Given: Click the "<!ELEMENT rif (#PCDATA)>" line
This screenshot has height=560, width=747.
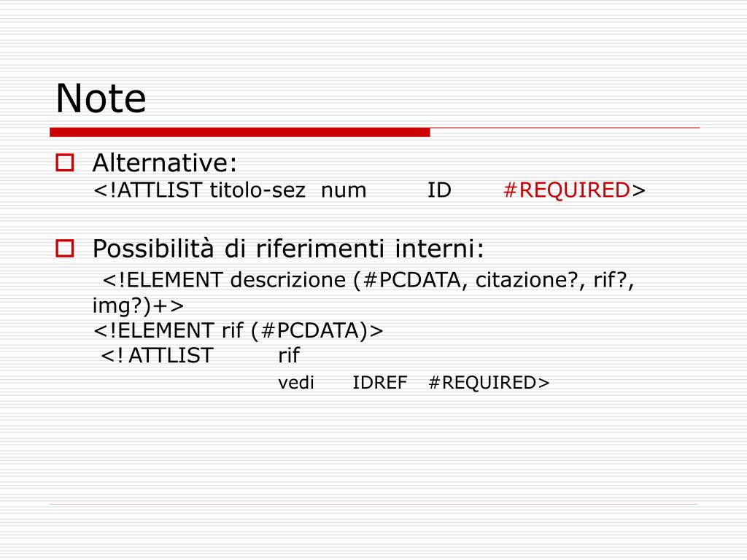Looking at the screenshot, I should (239, 330).
